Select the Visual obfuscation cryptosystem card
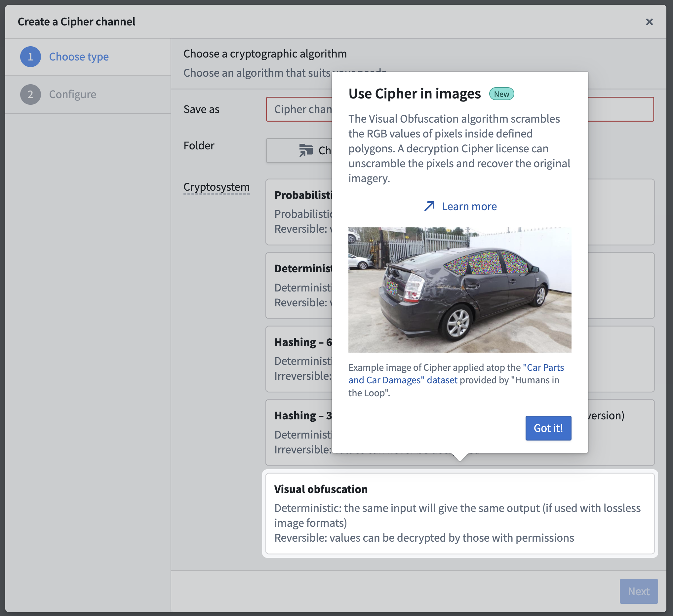This screenshot has height=616, width=673. [460, 514]
